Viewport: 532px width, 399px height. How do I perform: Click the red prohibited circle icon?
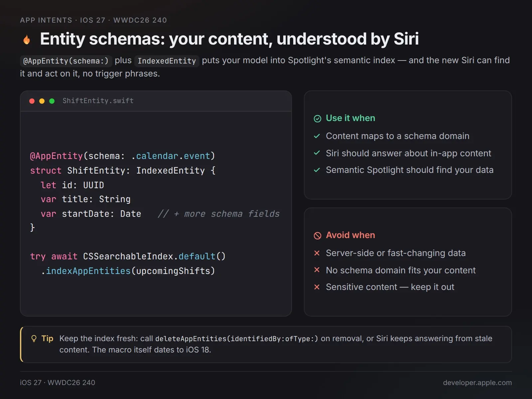[318, 236]
